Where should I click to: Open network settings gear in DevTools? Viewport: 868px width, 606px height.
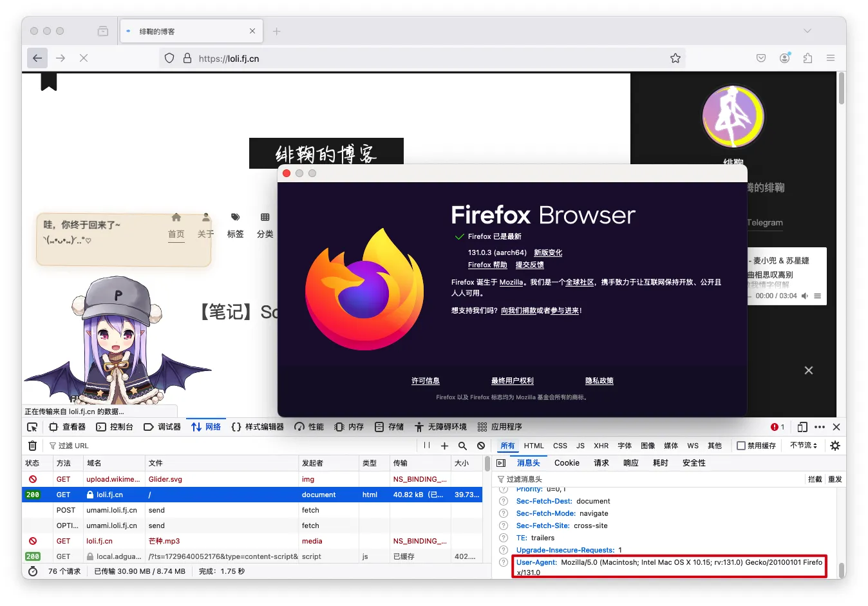pyautogui.click(x=835, y=446)
